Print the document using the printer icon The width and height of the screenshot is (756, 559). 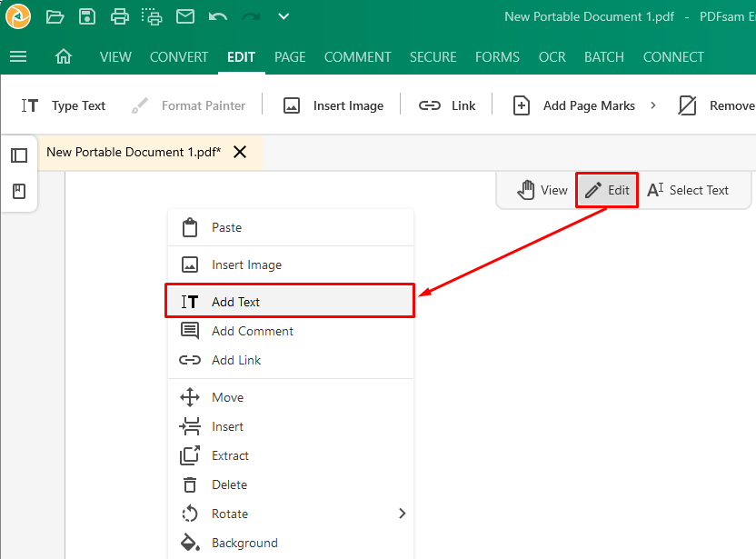tap(120, 17)
